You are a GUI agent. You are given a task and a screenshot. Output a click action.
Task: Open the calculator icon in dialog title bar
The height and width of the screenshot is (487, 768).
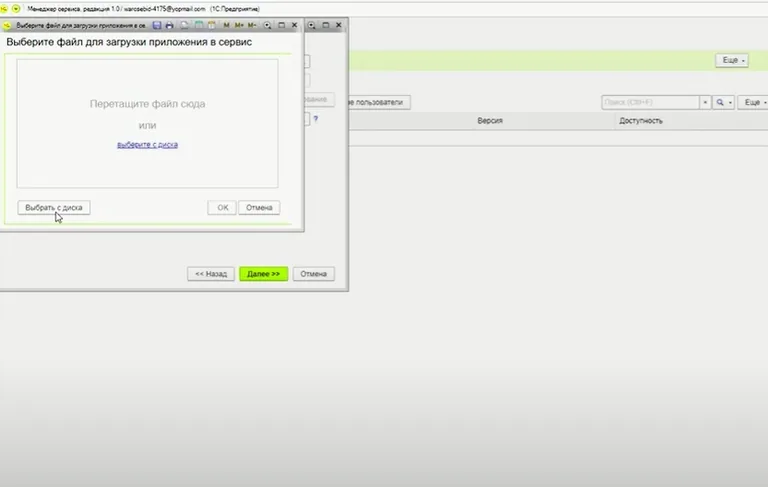(199, 24)
